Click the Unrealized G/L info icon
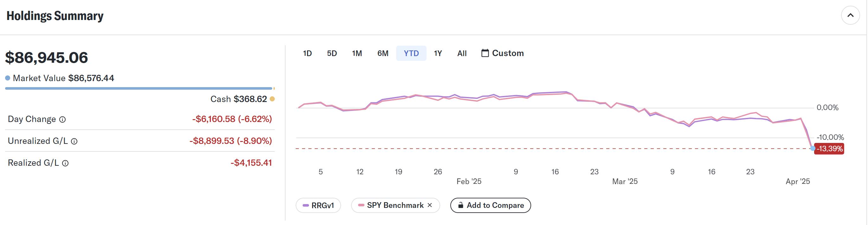 click(x=74, y=141)
